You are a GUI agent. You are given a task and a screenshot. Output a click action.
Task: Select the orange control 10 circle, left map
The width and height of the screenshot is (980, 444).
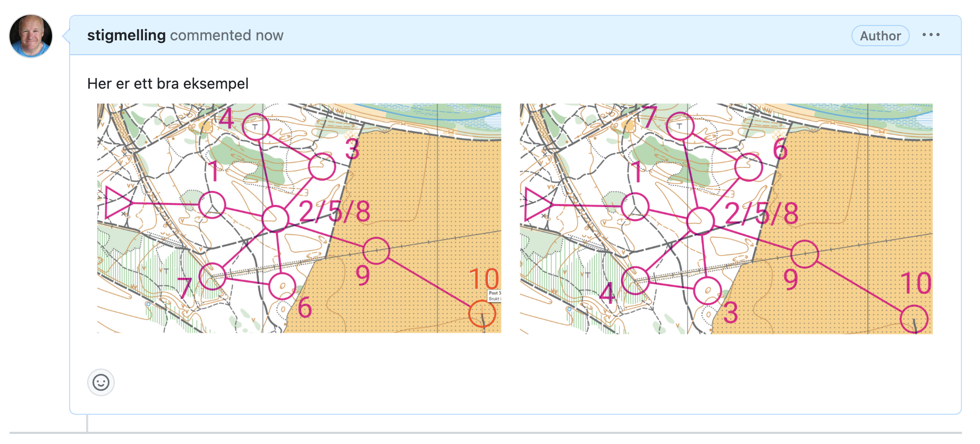click(482, 314)
